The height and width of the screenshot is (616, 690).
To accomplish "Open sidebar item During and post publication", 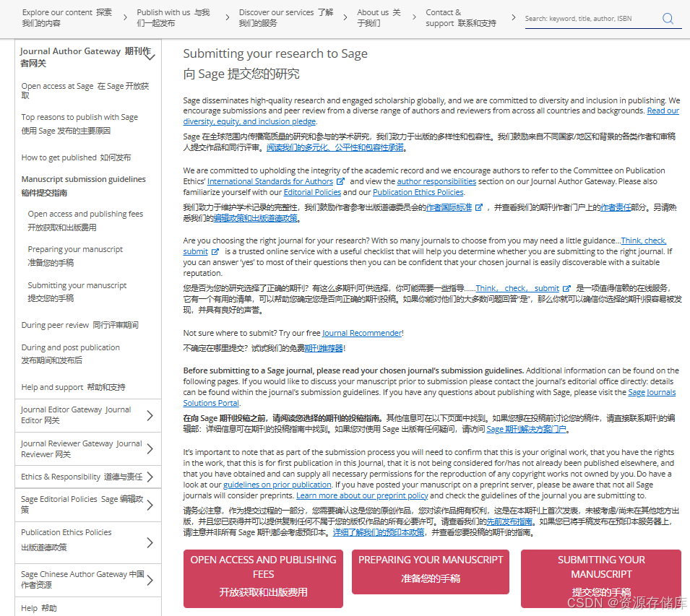I will (x=70, y=354).
